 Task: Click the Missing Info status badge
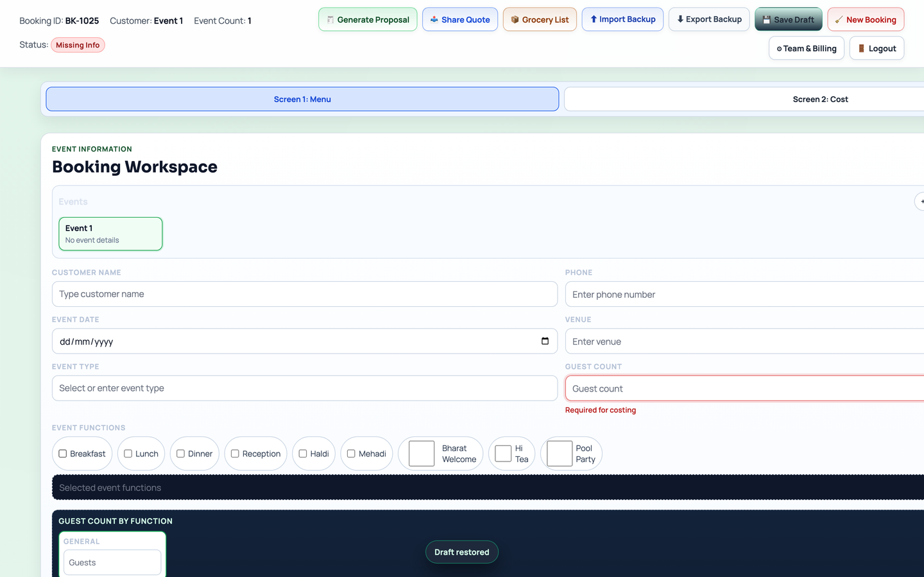coord(78,44)
